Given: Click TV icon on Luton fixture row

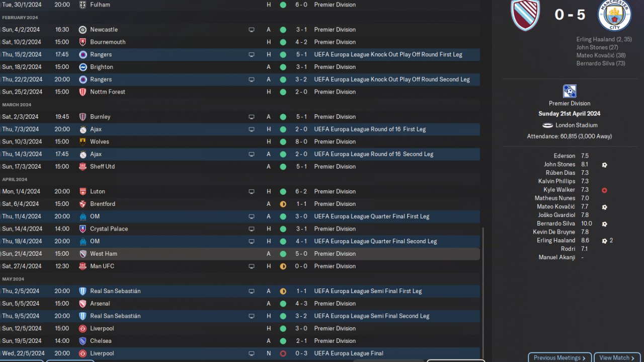Looking at the screenshot, I should pyautogui.click(x=252, y=192).
